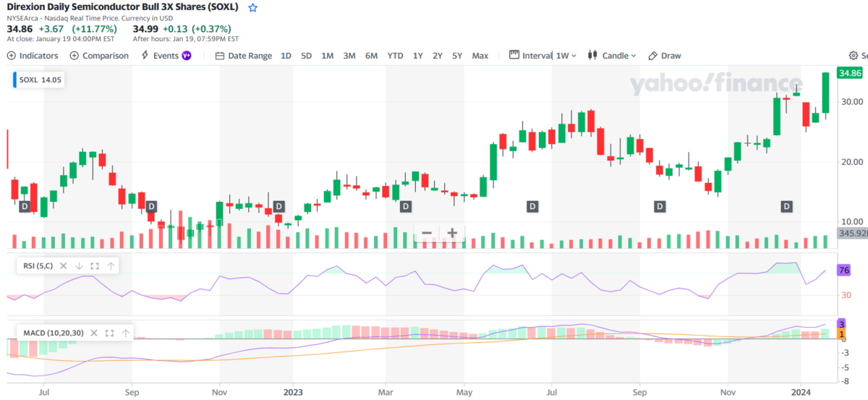This screenshot has width=868, height=400.
Task: Click the Date Range calendar icon
Action: 220,56
